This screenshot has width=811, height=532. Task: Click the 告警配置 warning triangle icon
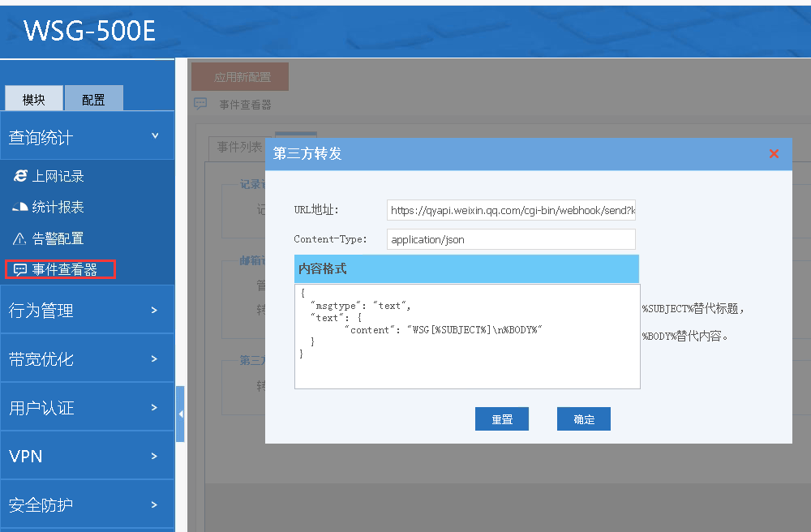click(20, 239)
